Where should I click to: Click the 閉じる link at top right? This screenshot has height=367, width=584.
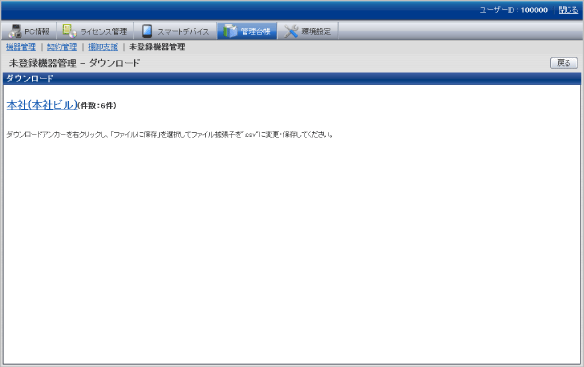pyautogui.click(x=568, y=10)
